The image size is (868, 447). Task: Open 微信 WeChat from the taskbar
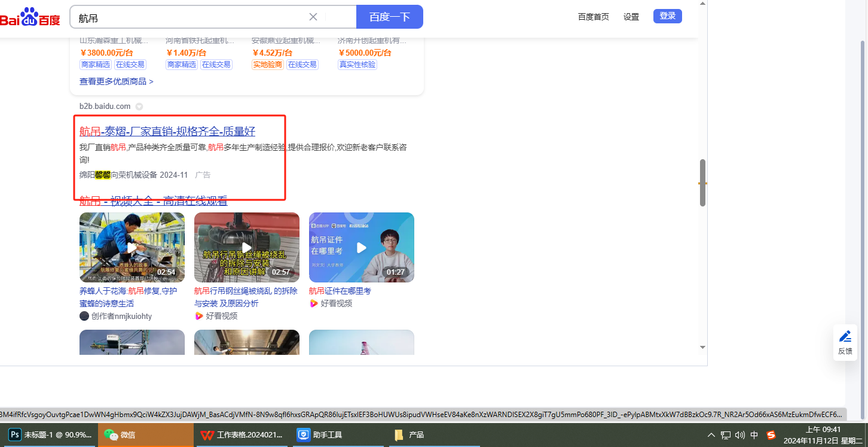tap(145, 435)
